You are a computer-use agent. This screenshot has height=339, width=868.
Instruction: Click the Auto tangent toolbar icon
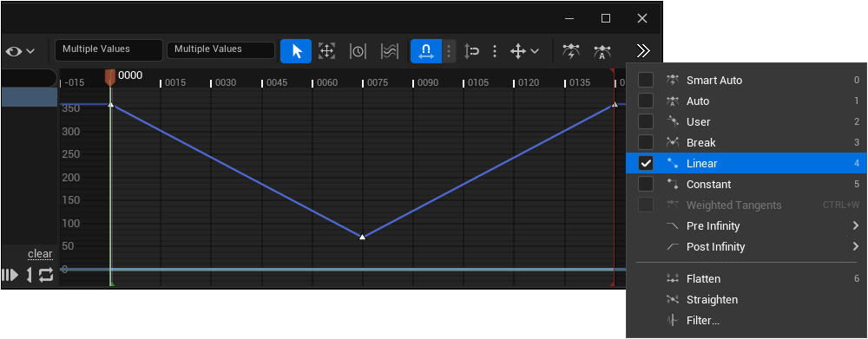pos(602,51)
